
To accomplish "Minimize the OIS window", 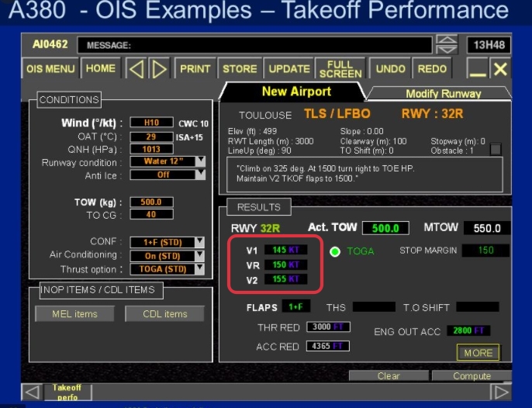I will [478, 69].
